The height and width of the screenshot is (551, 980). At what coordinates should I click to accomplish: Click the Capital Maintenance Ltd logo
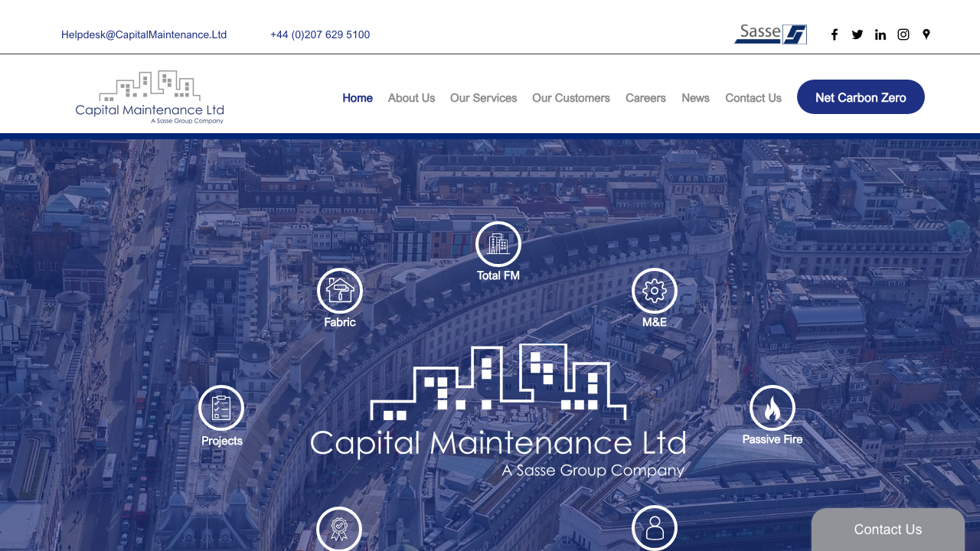click(149, 96)
